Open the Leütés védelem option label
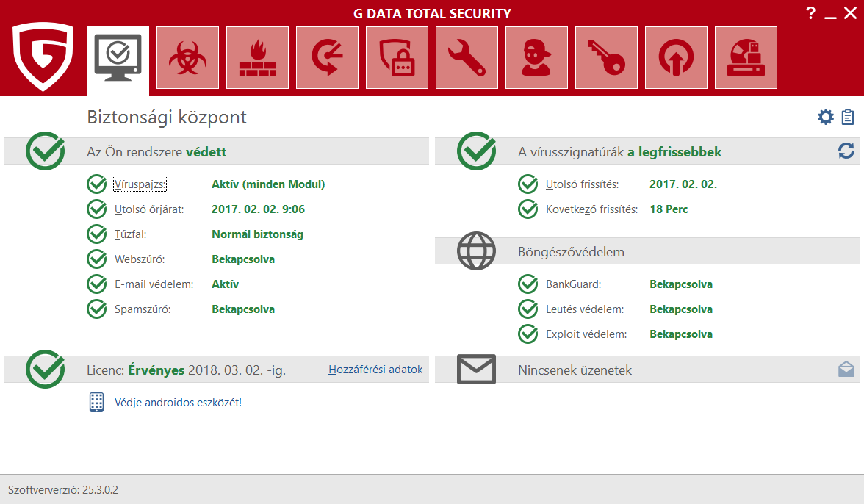The height and width of the screenshot is (504, 864). click(585, 309)
